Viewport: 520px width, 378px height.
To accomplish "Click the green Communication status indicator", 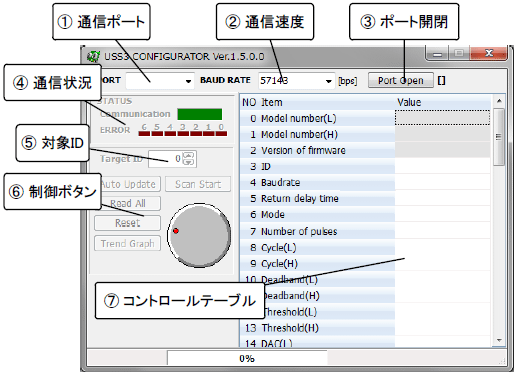I will coord(200,114).
